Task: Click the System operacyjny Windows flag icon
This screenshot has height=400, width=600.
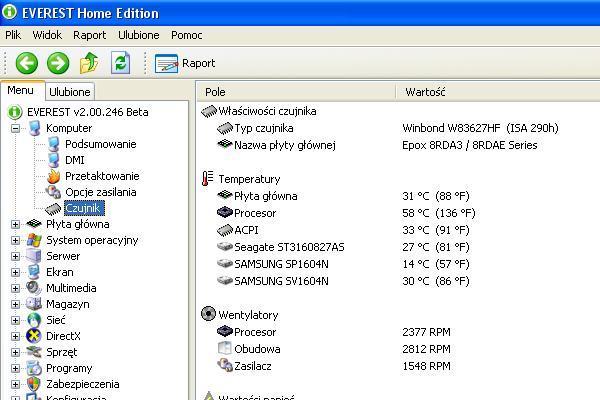Action: (34, 240)
